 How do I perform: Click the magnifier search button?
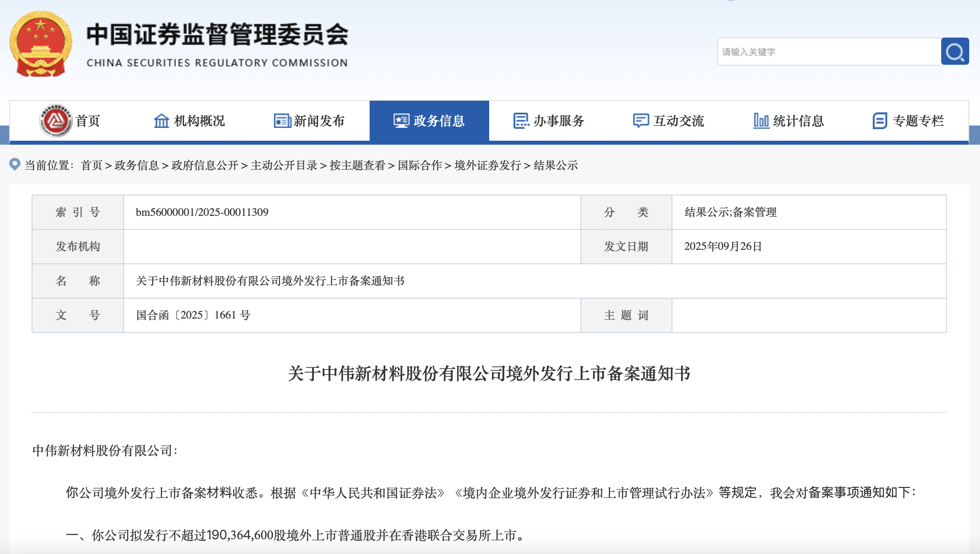point(954,52)
